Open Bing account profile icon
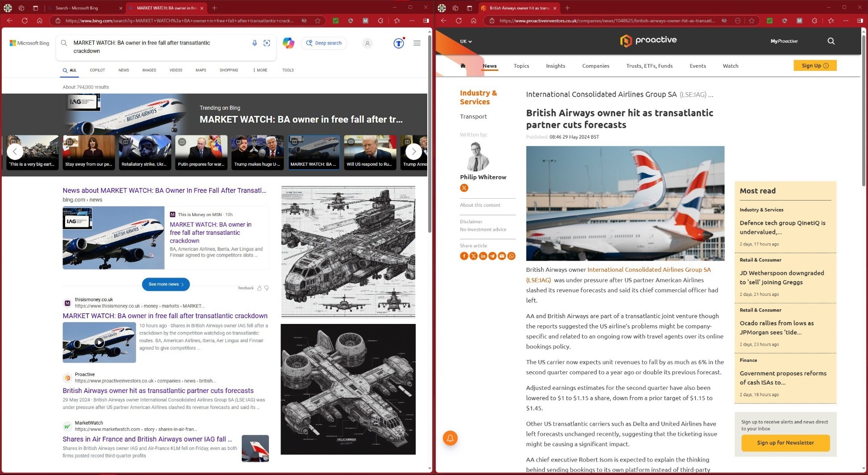This screenshot has height=475, width=868. click(x=367, y=43)
